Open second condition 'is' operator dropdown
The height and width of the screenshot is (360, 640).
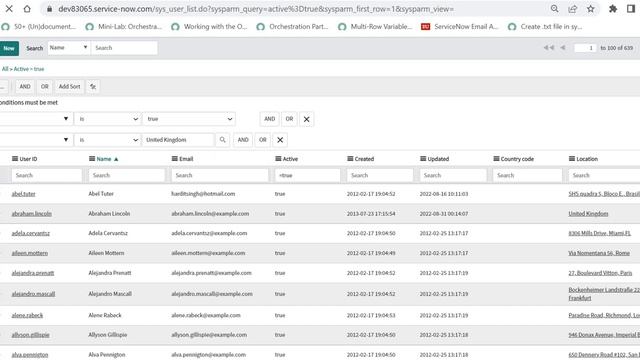click(107, 140)
